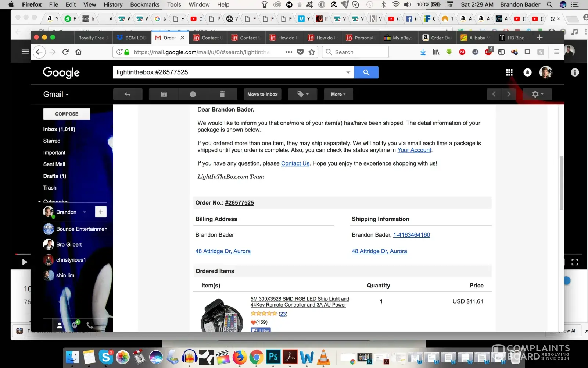This screenshot has width=588, height=368.
Task: Open the Sent Mail folder
Action: click(54, 164)
